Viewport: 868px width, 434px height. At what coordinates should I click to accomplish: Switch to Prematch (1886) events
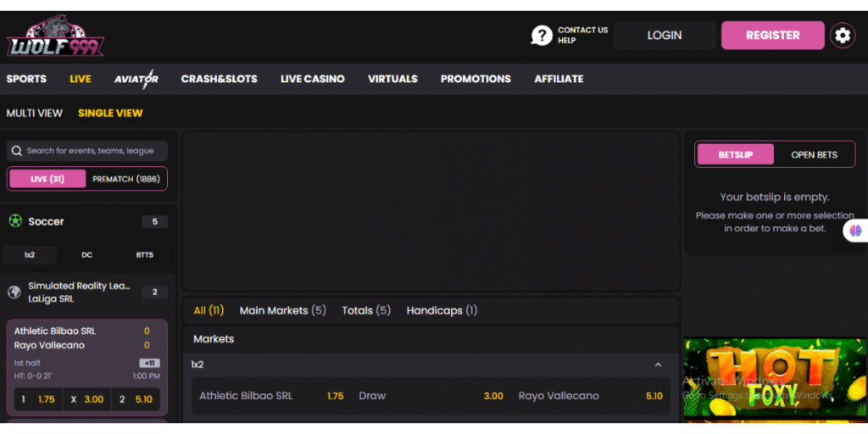(x=126, y=179)
